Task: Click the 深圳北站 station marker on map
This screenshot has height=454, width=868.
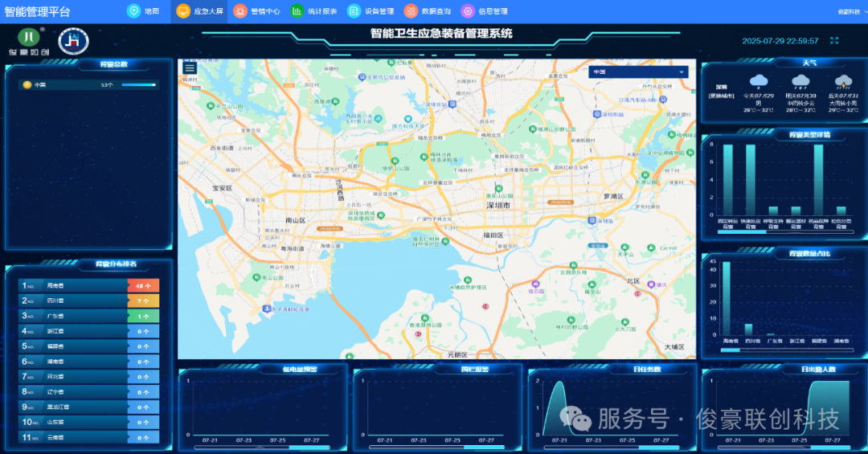Action: [452, 104]
